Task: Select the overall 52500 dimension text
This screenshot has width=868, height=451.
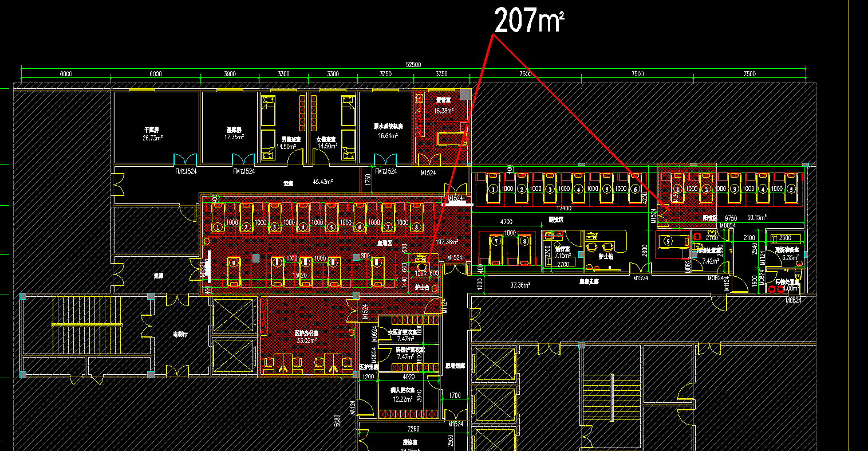Action: click(413, 65)
